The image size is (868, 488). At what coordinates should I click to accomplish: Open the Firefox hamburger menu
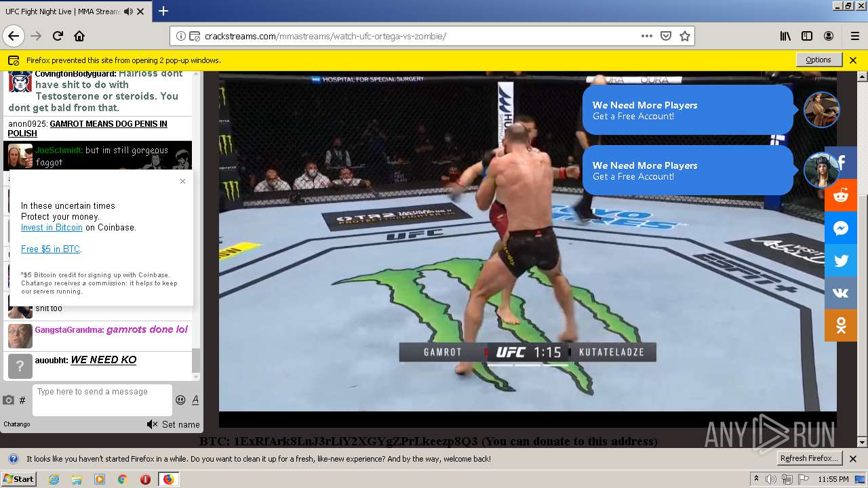click(854, 36)
